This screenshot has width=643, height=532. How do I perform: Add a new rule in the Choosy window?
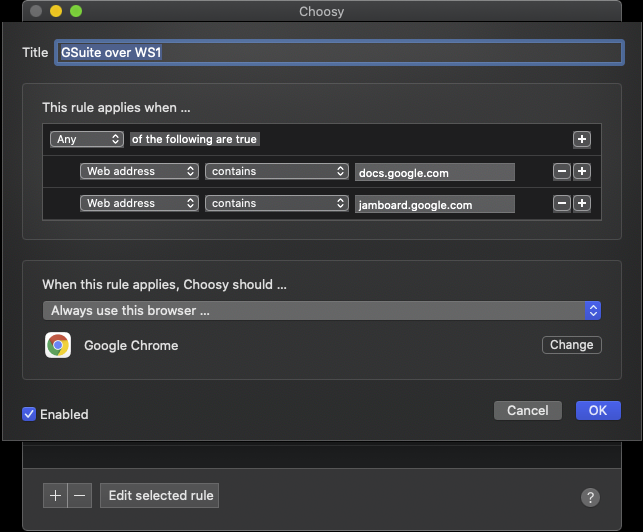pyautogui.click(x=55, y=495)
